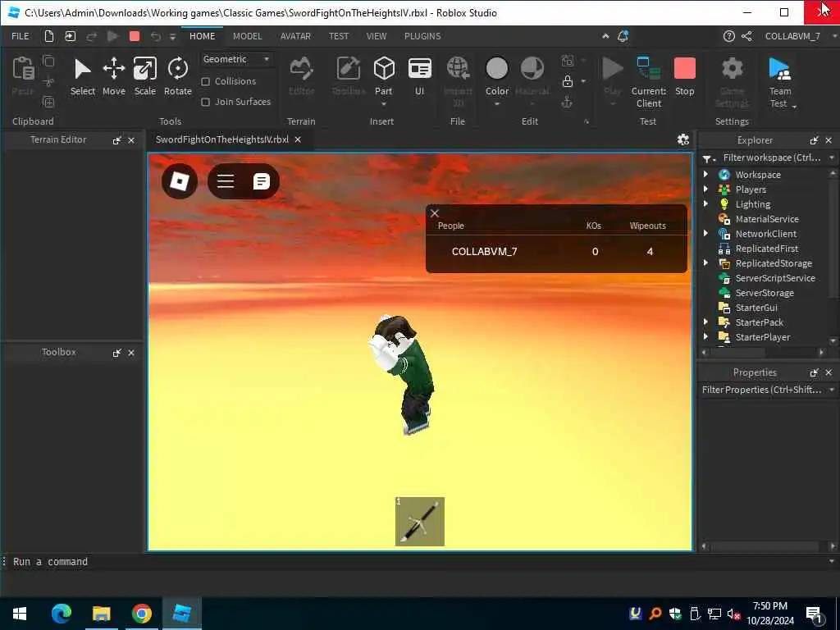The height and width of the screenshot is (630, 840).
Task: Insert a new Part
Action: click(384, 76)
